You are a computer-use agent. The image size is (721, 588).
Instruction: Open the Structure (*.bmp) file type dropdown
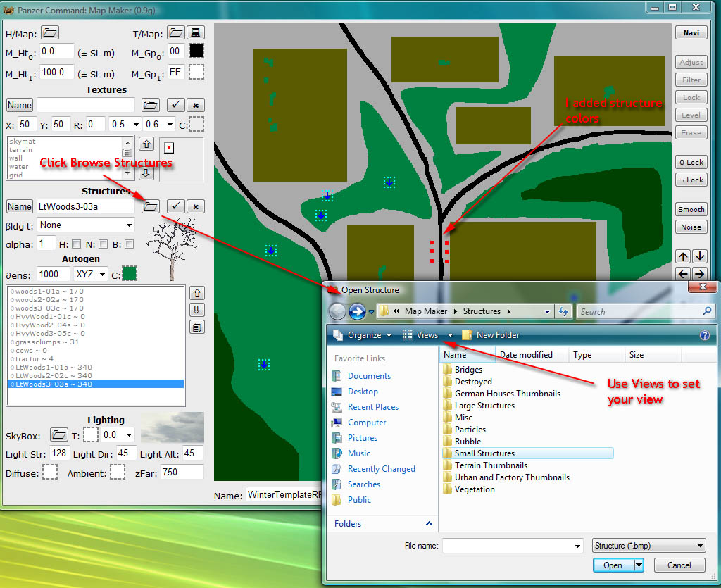coord(648,546)
